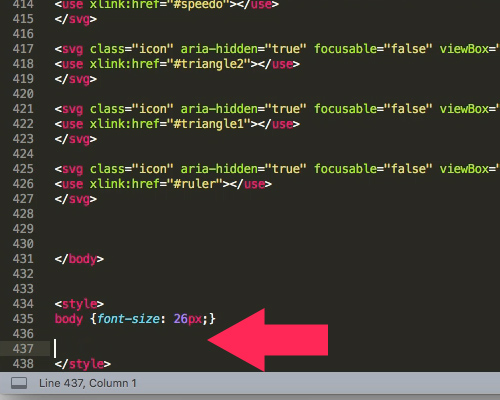Click line number 415 in the gutter

(x=23, y=19)
